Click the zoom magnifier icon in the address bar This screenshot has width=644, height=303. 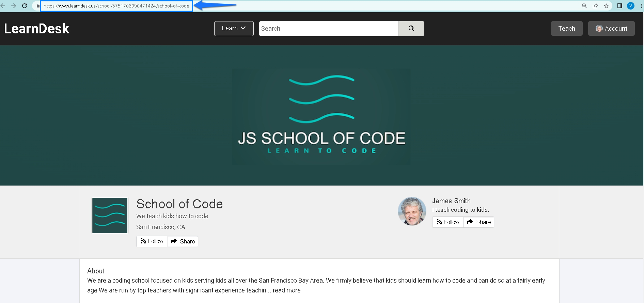584,6
